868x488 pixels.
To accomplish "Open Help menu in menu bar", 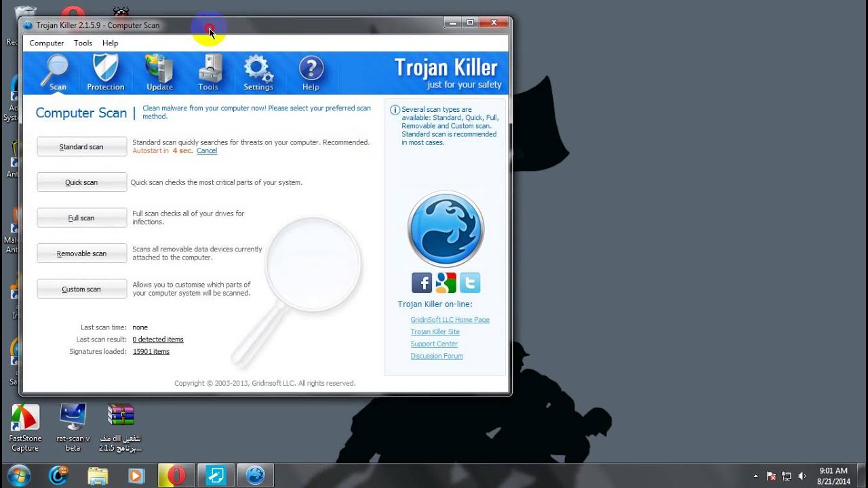I will tap(110, 43).
